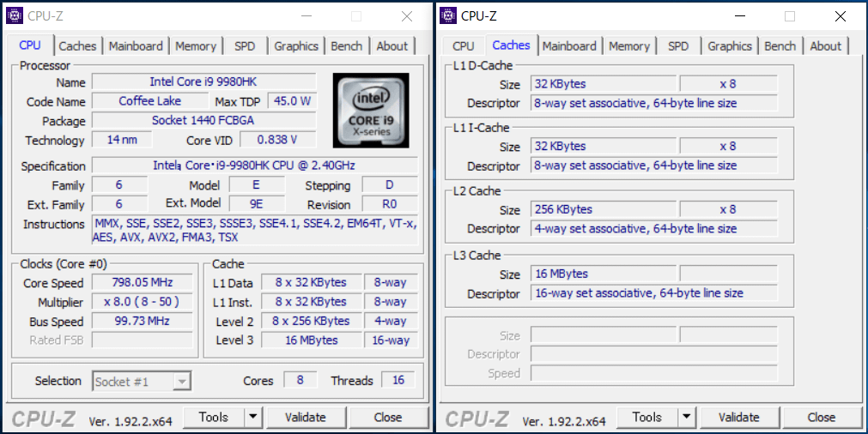
Task: Click Level 3 value 16 MBytes in left window
Action: pyautogui.click(x=311, y=340)
